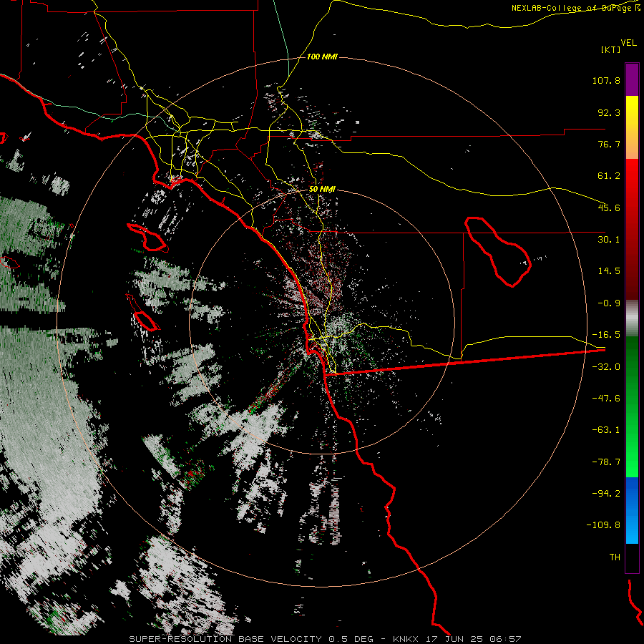Click the TH label on the scale
644x644 pixels.
click(615, 557)
